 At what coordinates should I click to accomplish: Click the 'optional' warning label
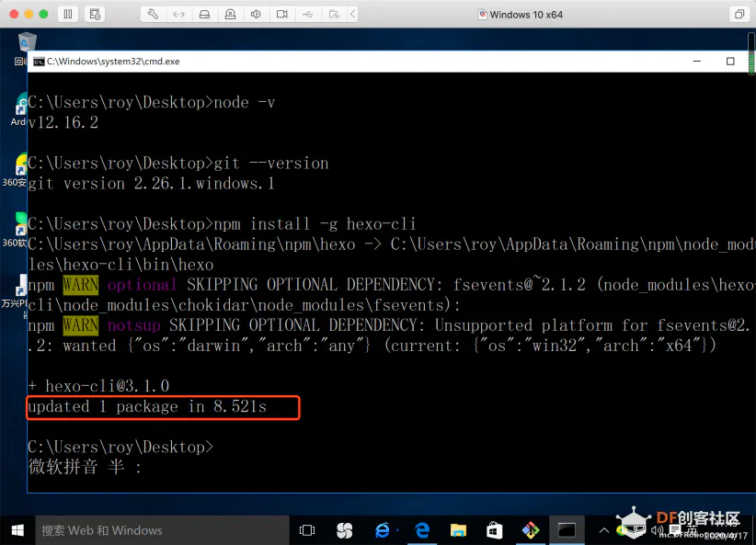[143, 285]
